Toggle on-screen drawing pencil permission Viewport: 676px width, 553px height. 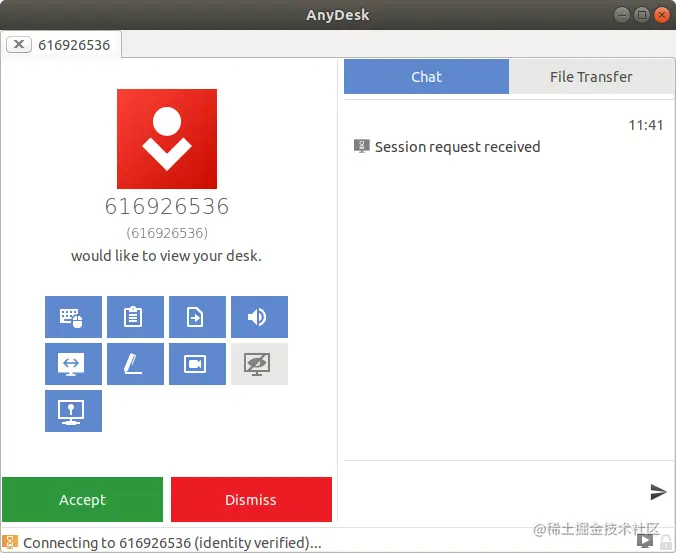click(x=135, y=364)
